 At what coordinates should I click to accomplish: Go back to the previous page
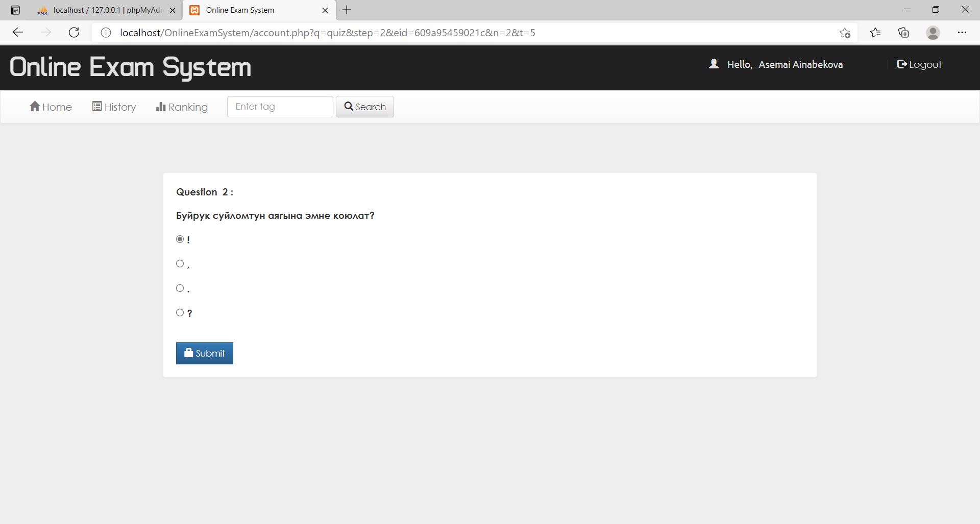pos(18,33)
